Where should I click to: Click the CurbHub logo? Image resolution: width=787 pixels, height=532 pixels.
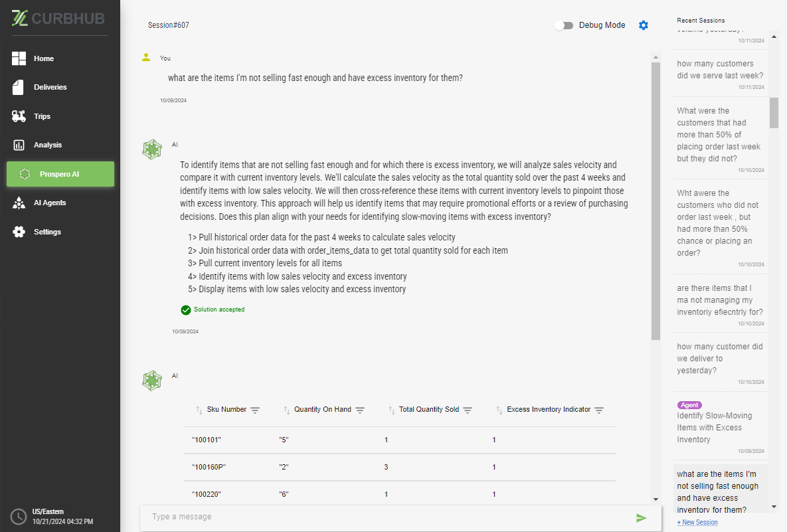click(x=58, y=19)
